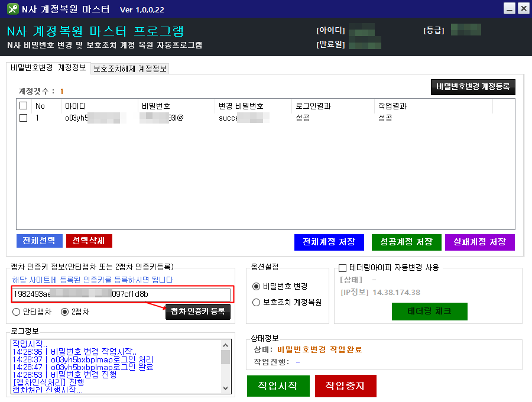The height and width of the screenshot is (402, 532).
Task: Click 성공계정 저장 button
Action: tap(407, 242)
